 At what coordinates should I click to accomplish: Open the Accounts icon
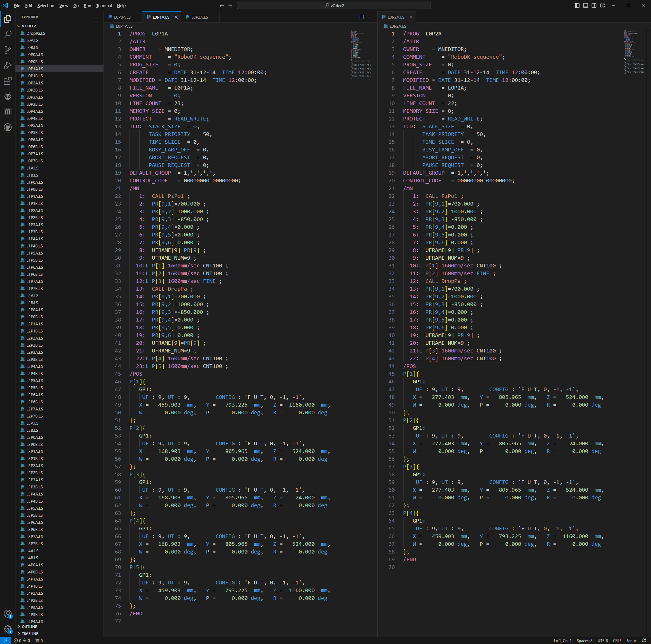[8, 614]
